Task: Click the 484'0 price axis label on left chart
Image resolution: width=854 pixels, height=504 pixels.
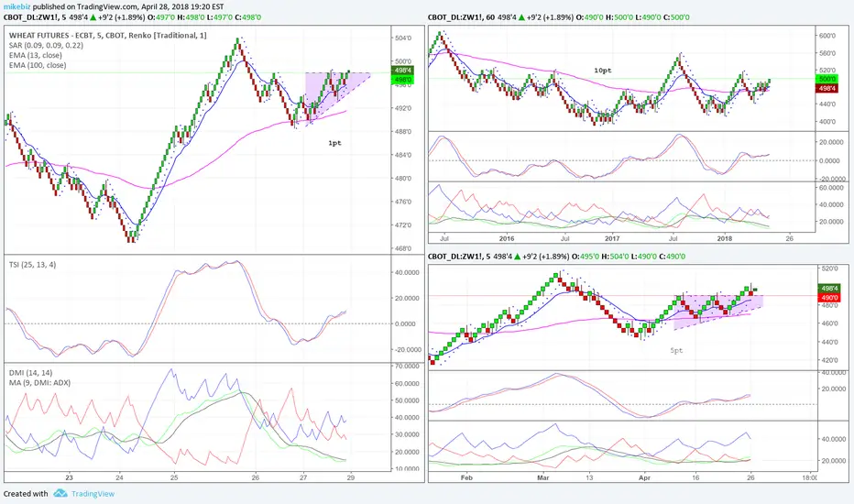Action: coord(403,155)
